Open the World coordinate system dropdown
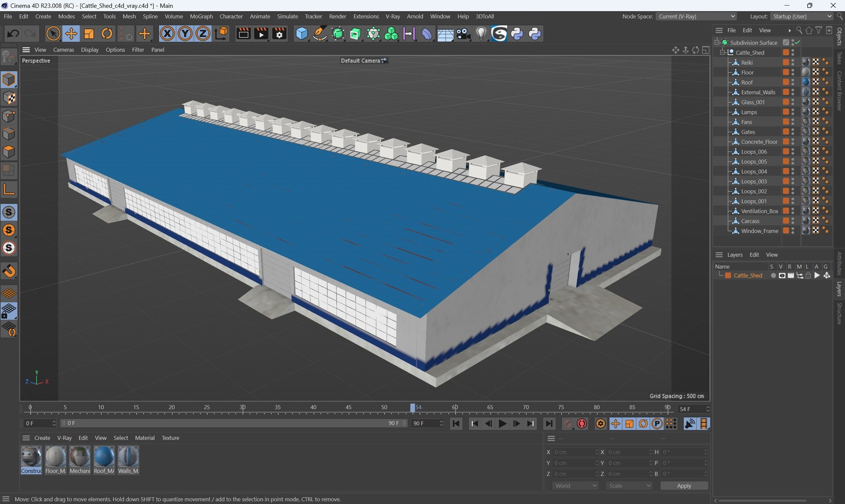Image resolution: width=845 pixels, height=504 pixels. click(575, 486)
